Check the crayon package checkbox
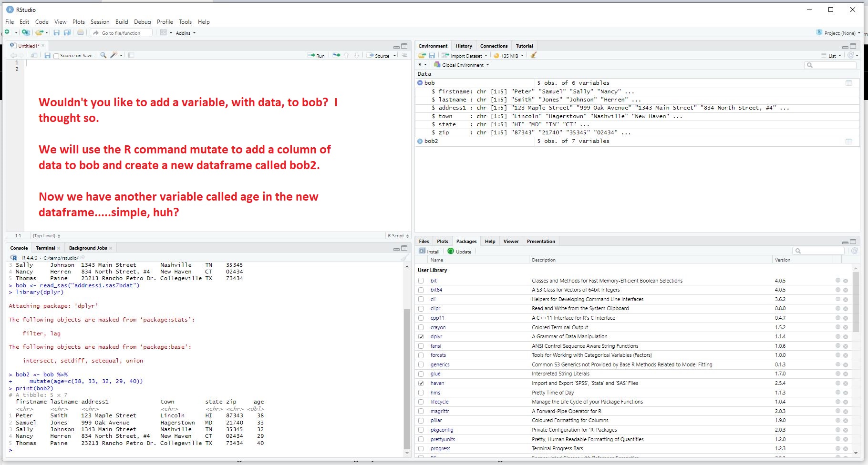Image resolution: width=868 pixels, height=465 pixels. [x=421, y=328]
